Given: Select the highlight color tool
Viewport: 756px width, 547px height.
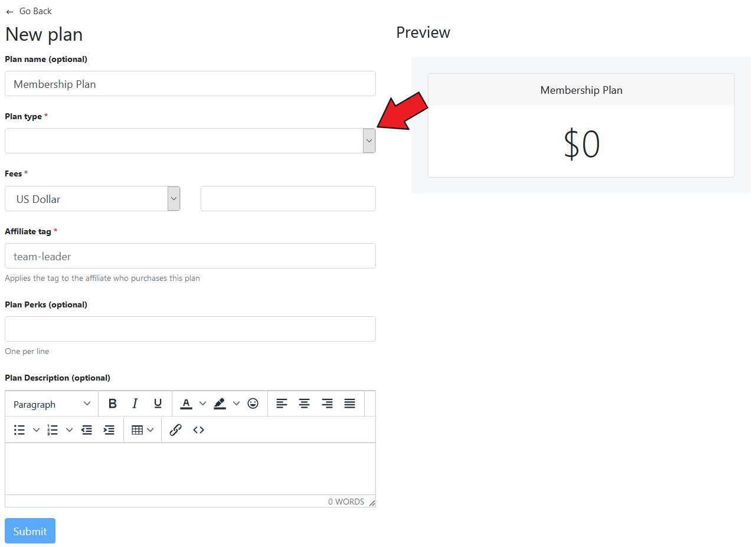Looking at the screenshot, I should tap(220, 404).
